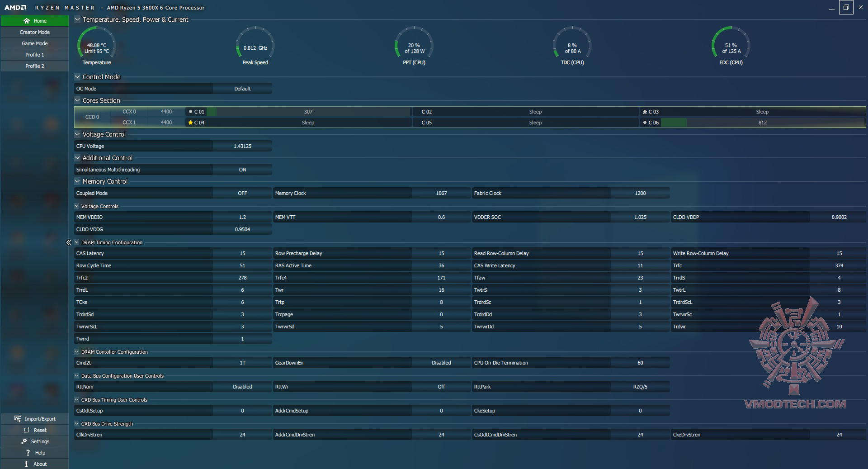The image size is (868, 469).
Task: Click CAS Latency value 15
Action: (x=242, y=253)
